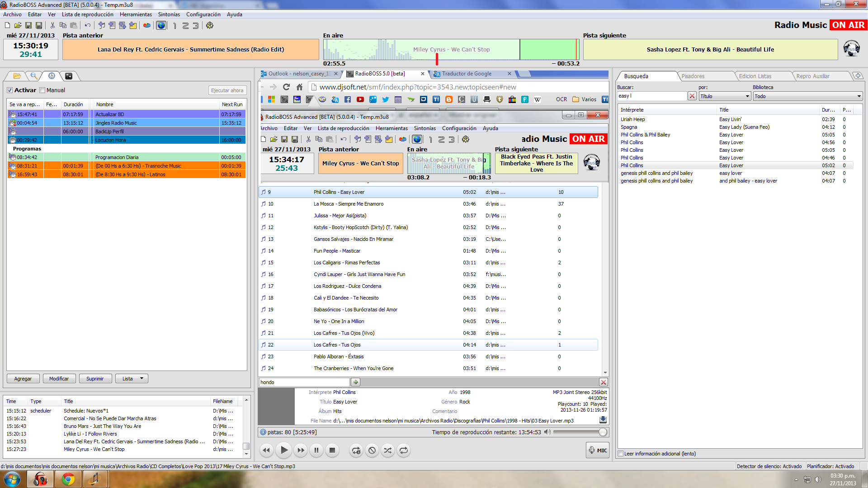The height and width of the screenshot is (488, 868).
Task: Create a new playlist from the main toolbar
Action: pos(7,26)
